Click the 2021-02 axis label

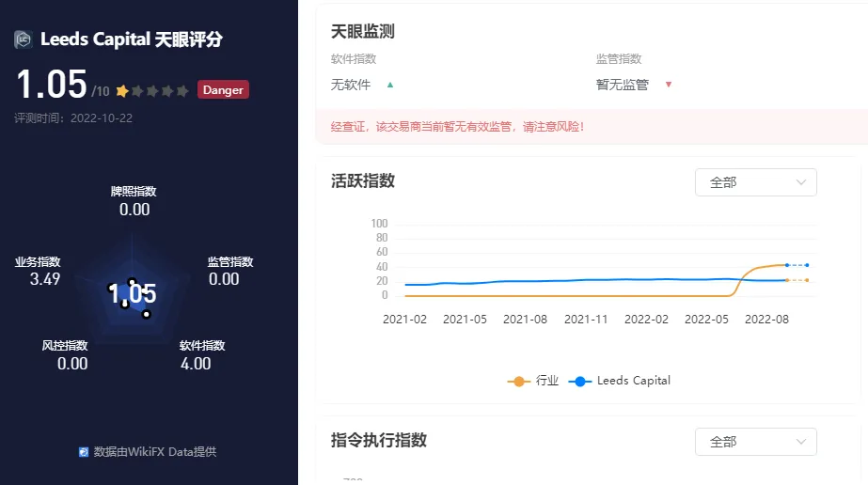click(404, 320)
